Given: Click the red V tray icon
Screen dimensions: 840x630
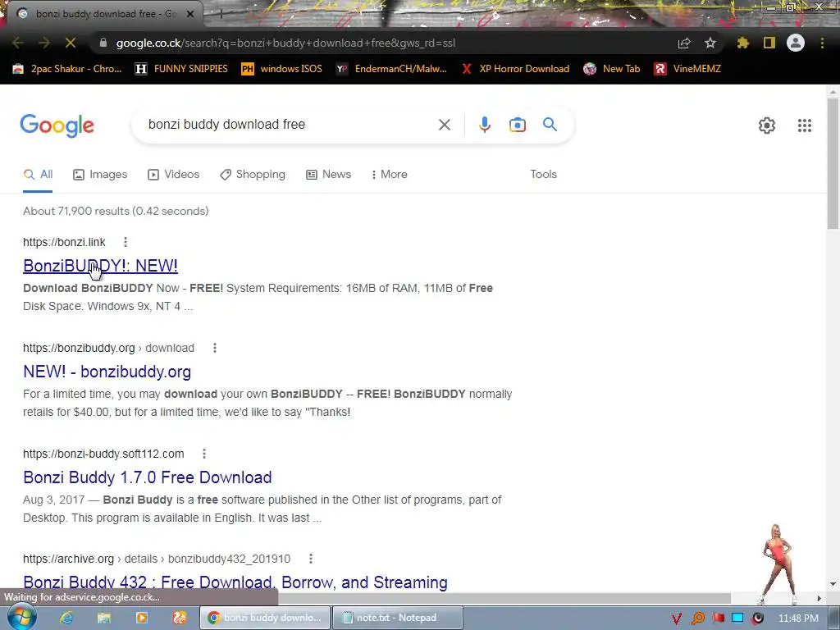Looking at the screenshot, I should point(677,619).
